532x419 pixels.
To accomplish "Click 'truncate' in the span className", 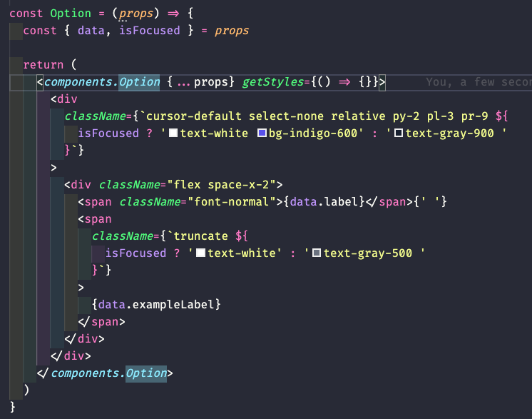I will pos(200,236).
